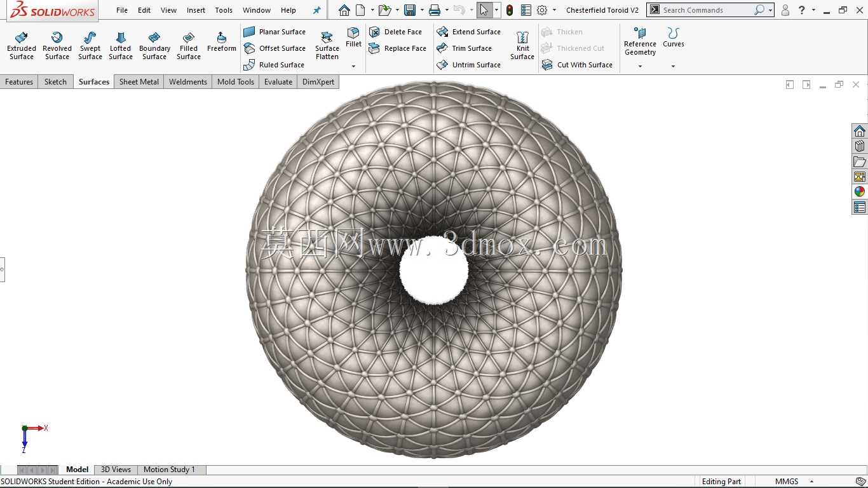Open the Window menu
This screenshot has width=868, height=488.
257,10
